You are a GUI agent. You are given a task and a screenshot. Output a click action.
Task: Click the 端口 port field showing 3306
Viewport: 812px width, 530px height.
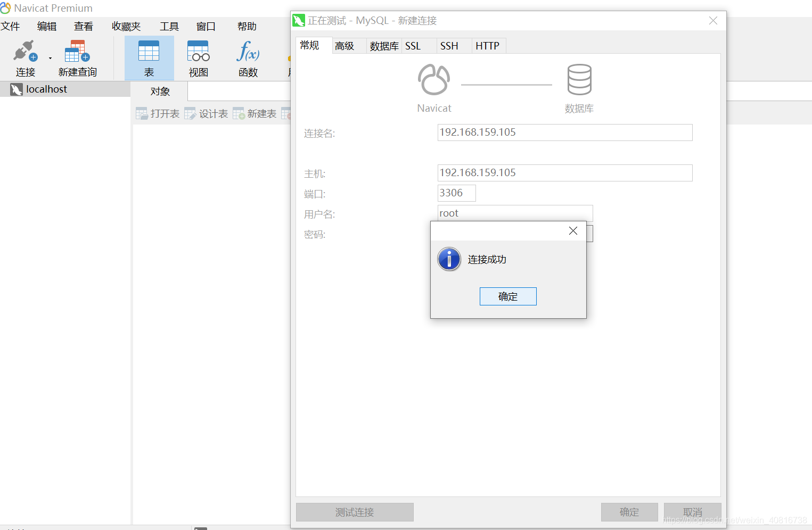[x=457, y=193]
